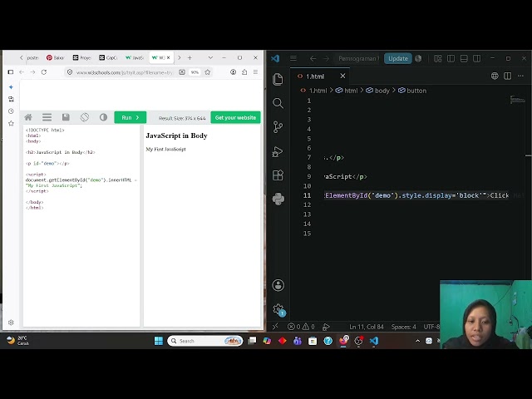Click the VS Code hamburger menu
Image resolution: width=532 pixels, height=399 pixels.
293,58
